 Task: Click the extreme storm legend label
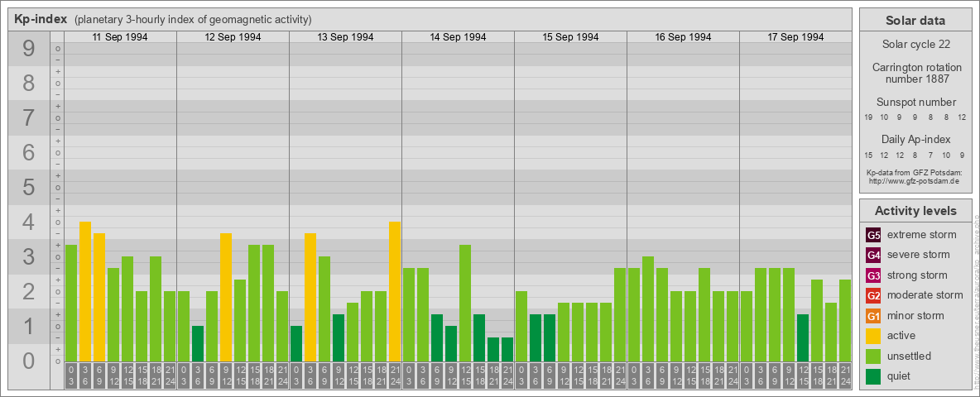(x=922, y=235)
